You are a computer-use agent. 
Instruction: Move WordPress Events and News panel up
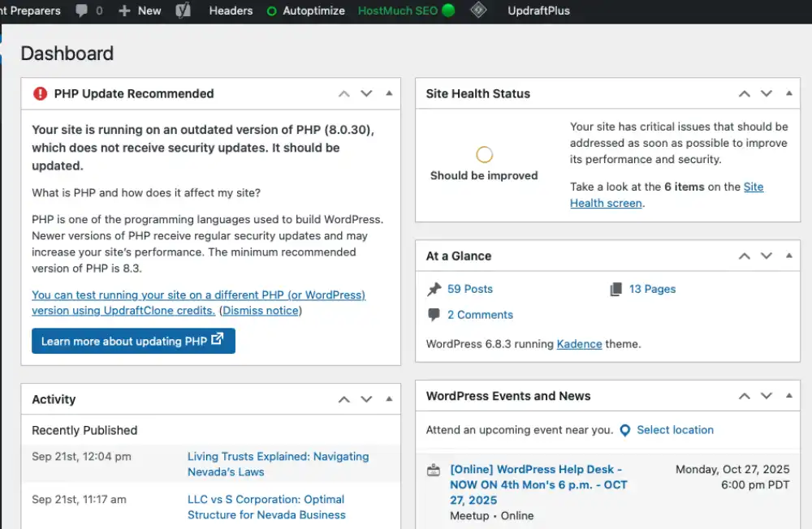click(x=744, y=396)
